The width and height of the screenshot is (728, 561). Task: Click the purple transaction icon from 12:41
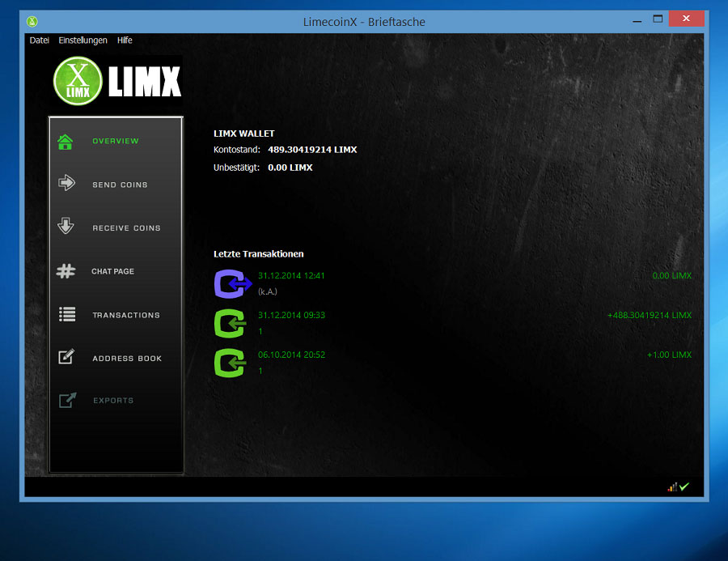[x=233, y=284]
